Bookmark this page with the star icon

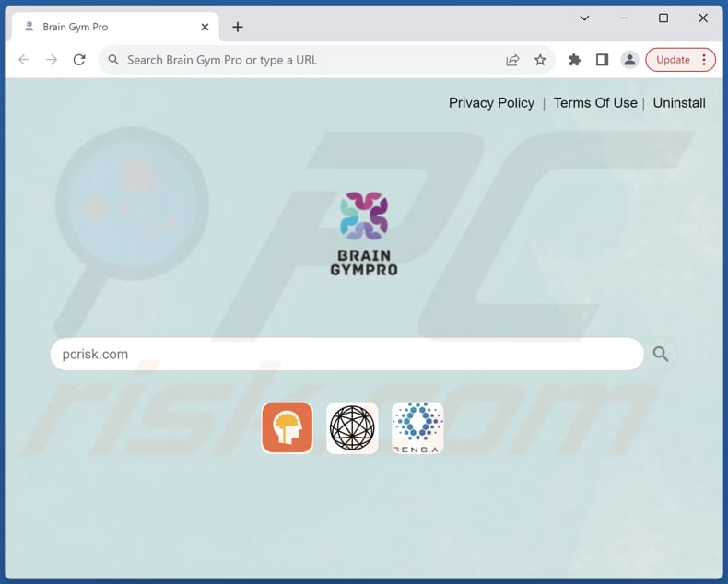pyautogui.click(x=540, y=60)
